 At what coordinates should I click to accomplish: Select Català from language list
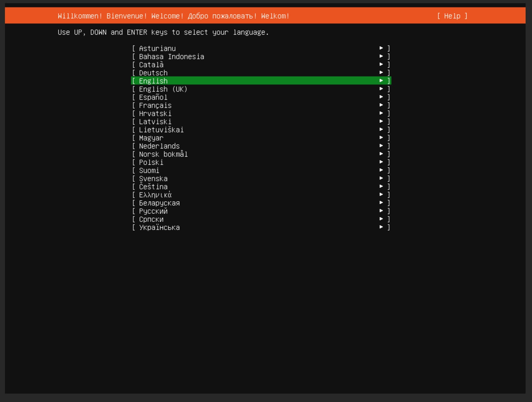[261, 64]
